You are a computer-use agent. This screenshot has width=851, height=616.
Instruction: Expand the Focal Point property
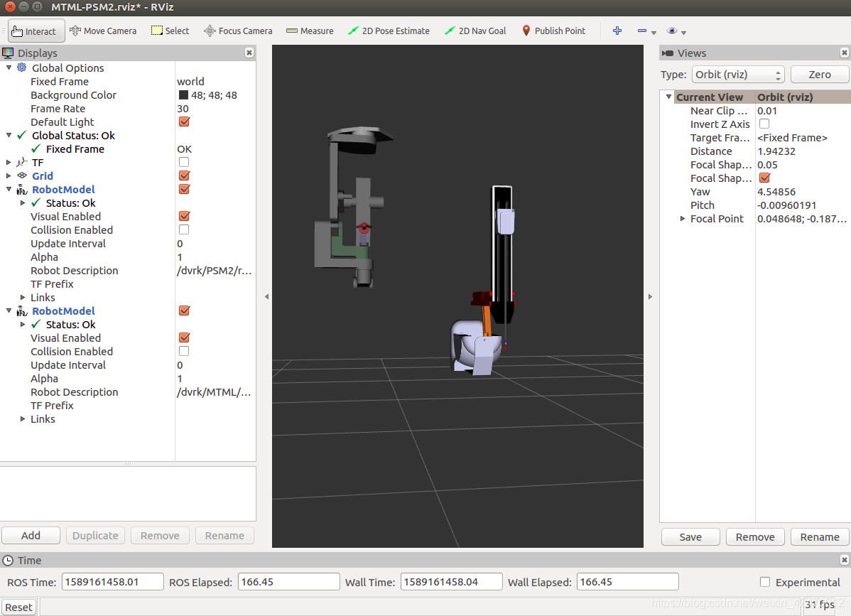pyautogui.click(x=682, y=218)
